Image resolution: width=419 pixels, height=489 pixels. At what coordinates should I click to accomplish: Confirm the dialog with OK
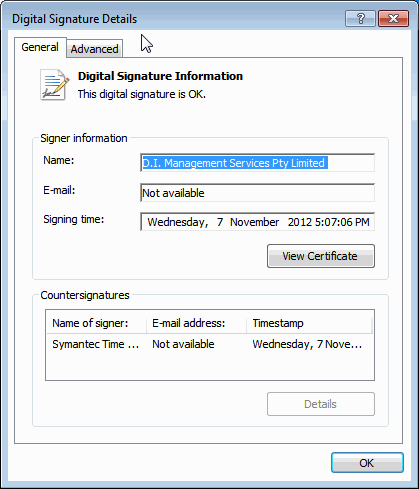coord(367,463)
